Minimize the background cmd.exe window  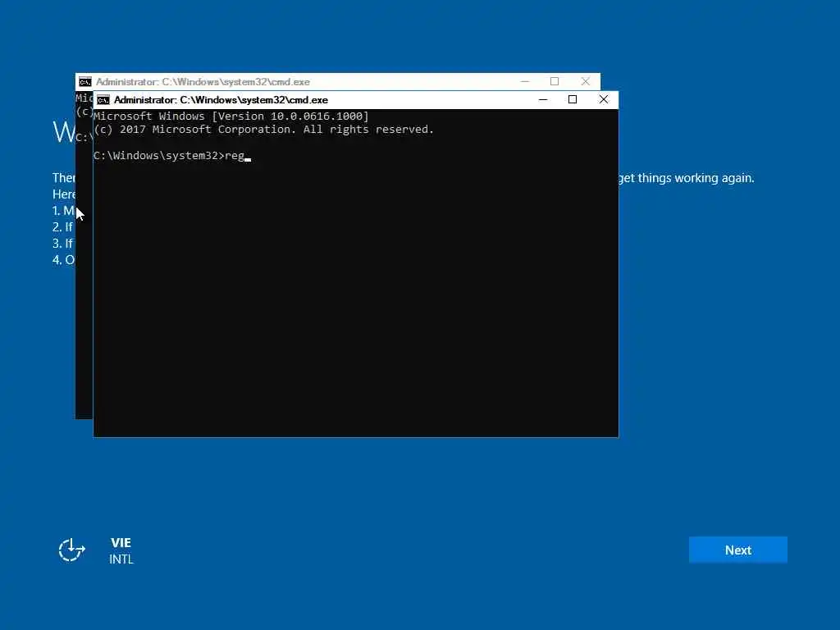(x=524, y=81)
